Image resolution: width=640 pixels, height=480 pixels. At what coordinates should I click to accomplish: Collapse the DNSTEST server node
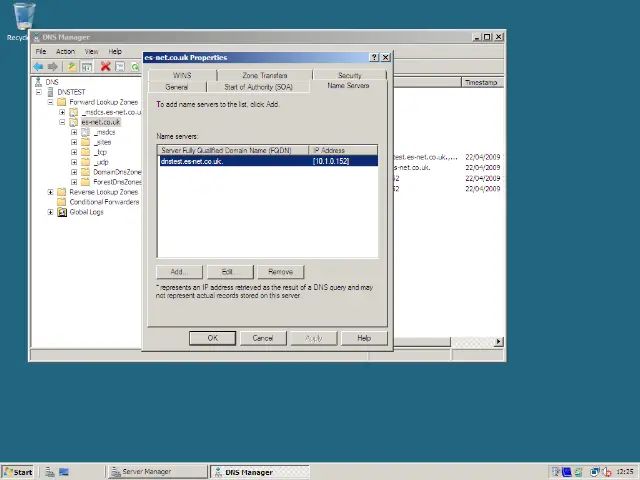click(x=39, y=92)
